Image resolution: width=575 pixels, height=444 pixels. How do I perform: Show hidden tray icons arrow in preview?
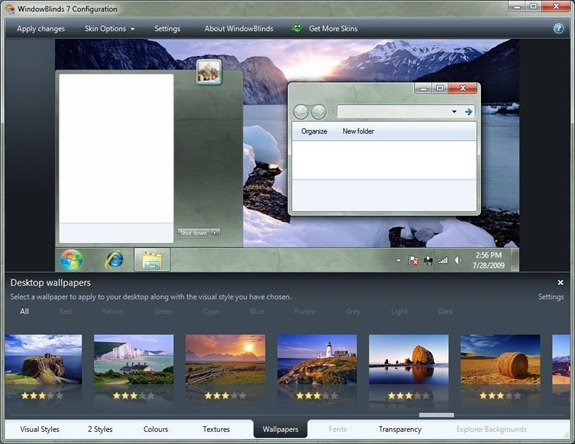(x=398, y=261)
